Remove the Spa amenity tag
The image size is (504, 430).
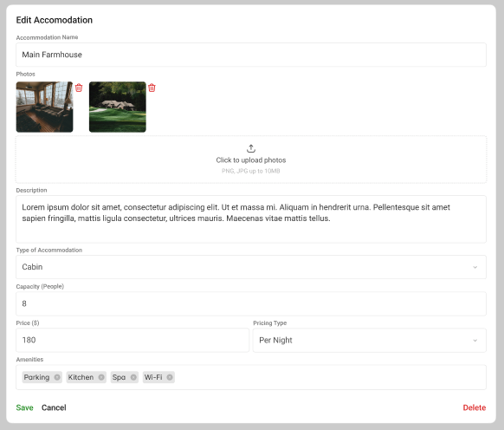(133, 377)
